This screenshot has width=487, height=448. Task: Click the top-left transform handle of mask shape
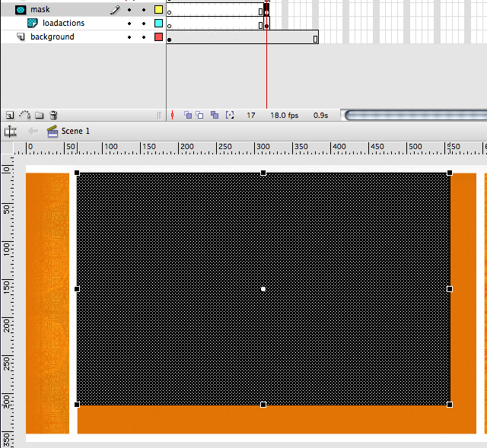tap(77, 173)
